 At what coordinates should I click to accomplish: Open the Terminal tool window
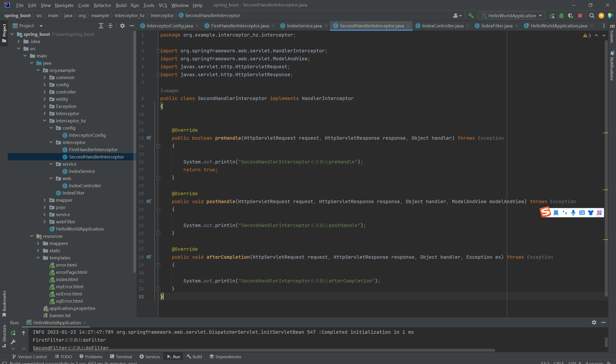click(121, 357)
